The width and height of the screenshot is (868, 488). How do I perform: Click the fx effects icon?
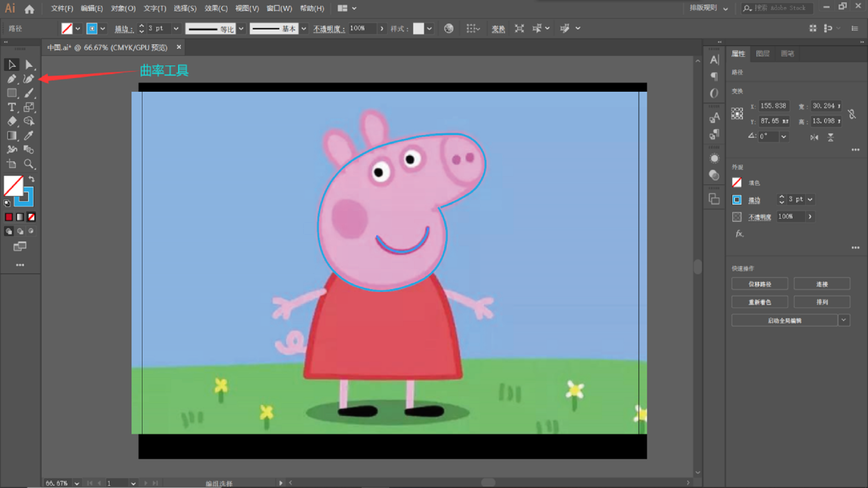click(739, 234)
